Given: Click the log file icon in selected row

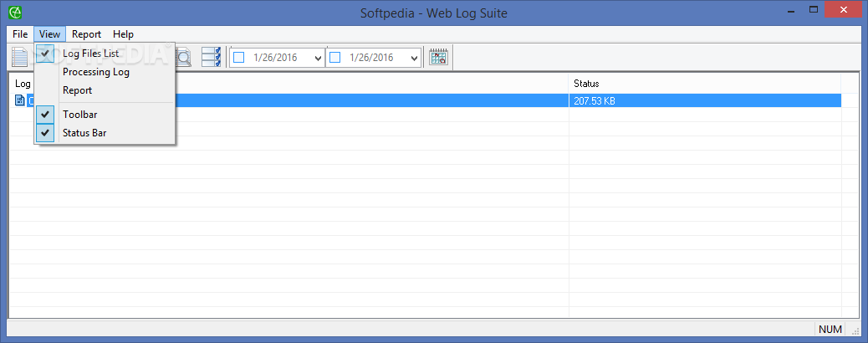Looking at the screenshot, I should tap(20, 100).
